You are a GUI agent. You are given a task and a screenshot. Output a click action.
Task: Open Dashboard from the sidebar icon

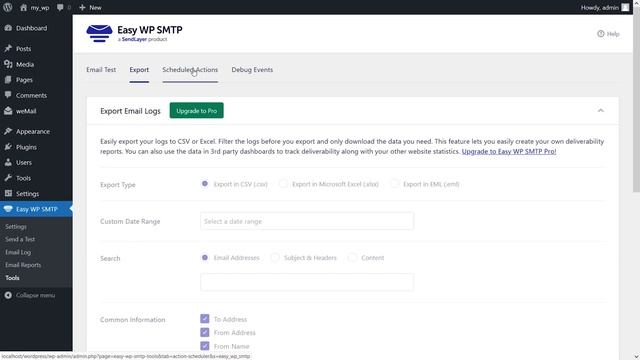point(8,28)
